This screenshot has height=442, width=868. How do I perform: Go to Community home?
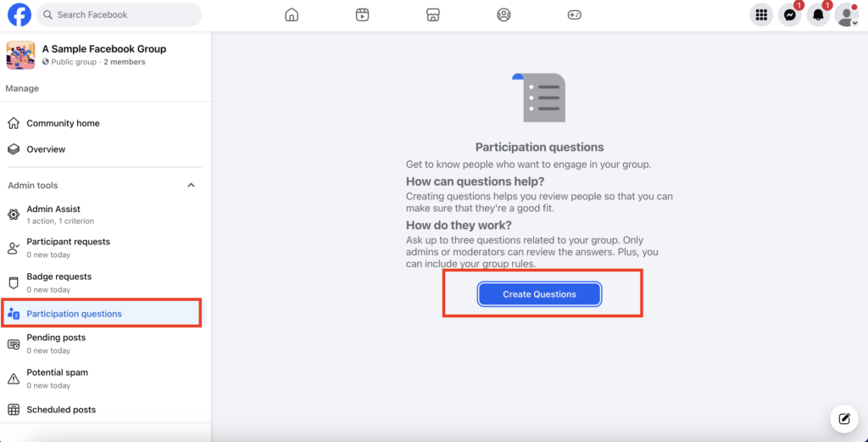pyautogui.click(x=63, y=123)
